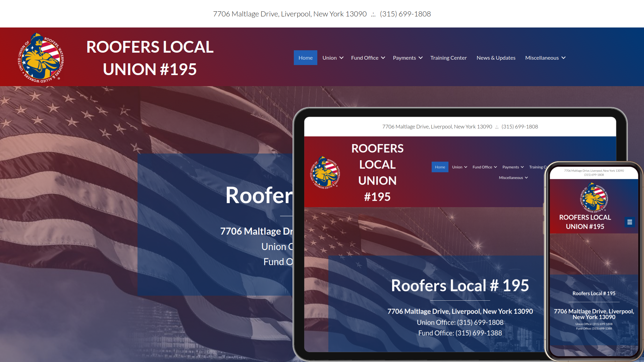This screenshot has width=644, height=362.
Task: Go to the Training Center page in the header
Action: pos(448,58)
